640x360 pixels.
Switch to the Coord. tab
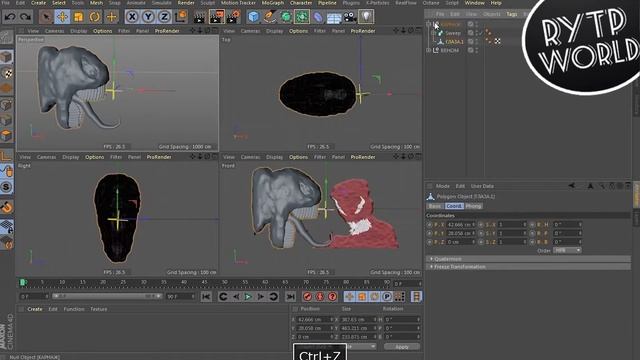(454, 206)
